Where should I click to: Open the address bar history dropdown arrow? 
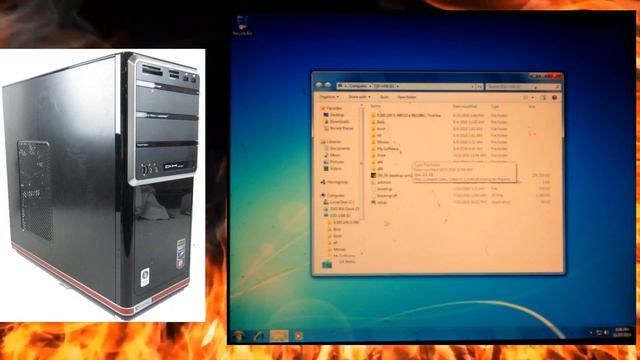pos(473,87)
